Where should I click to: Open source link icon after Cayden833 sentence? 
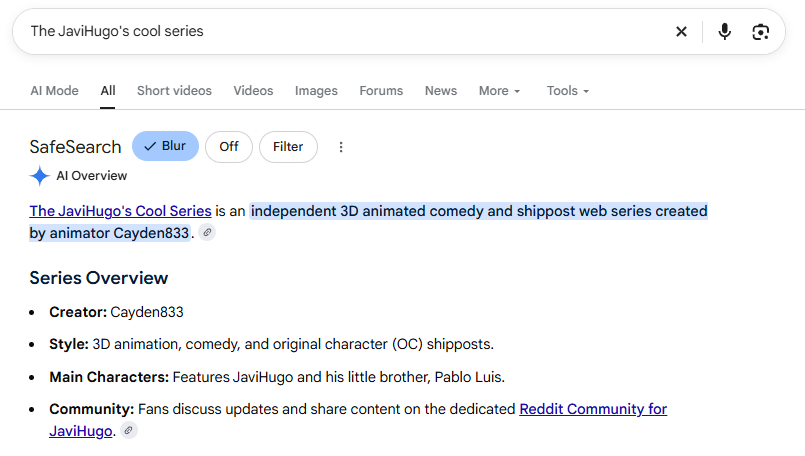207,233
